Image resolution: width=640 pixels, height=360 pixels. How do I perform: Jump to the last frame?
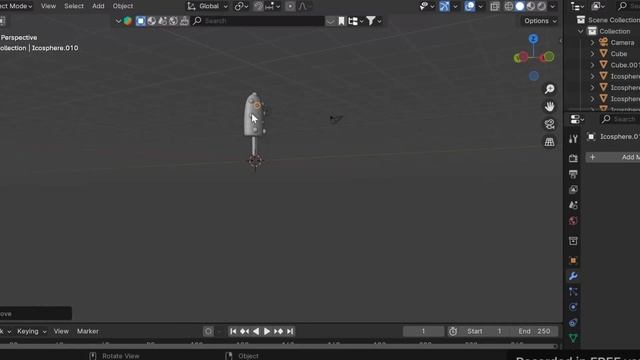pos(290,331)
